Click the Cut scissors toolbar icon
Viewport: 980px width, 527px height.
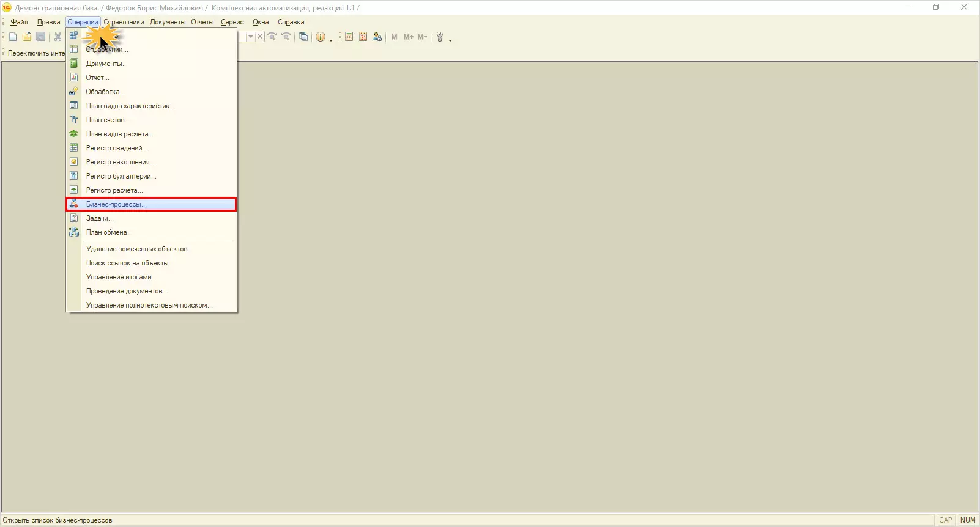coord(58,37)
